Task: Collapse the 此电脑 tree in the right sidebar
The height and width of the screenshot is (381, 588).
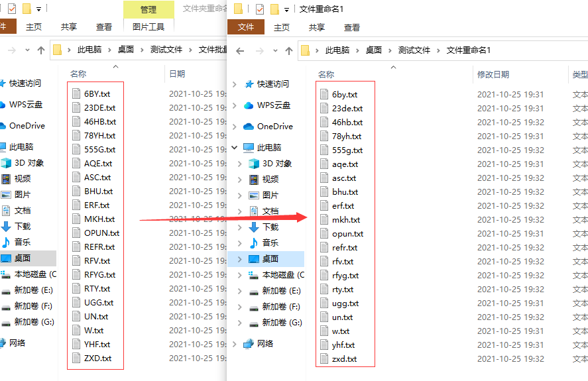Action: coord(234,148)
